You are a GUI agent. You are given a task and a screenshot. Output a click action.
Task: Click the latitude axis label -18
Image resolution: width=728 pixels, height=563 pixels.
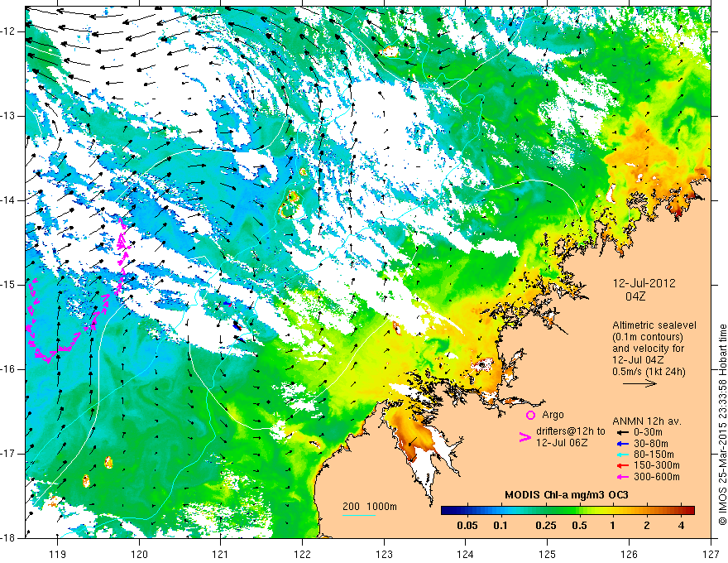(8, 538)
